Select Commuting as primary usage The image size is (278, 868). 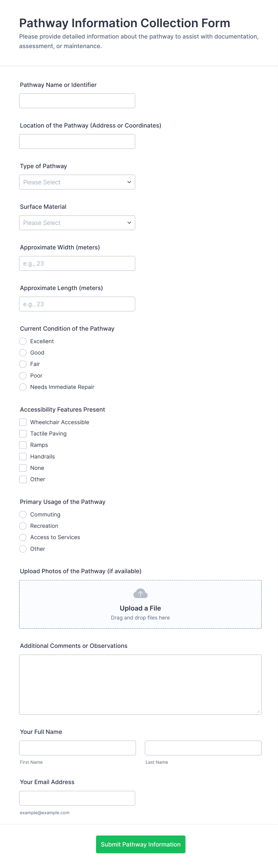pyautogui.click(x=23, y=515)
